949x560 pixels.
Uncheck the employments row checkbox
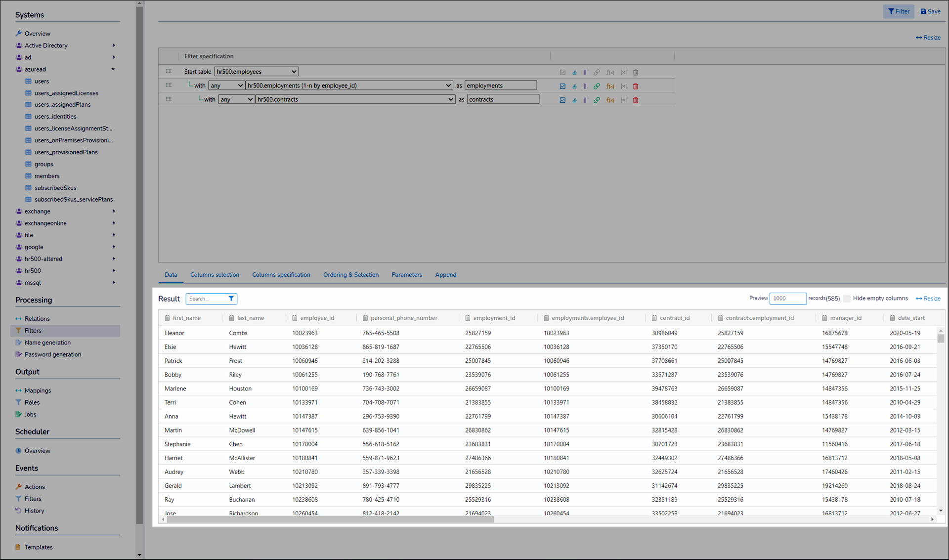[562, 86]
